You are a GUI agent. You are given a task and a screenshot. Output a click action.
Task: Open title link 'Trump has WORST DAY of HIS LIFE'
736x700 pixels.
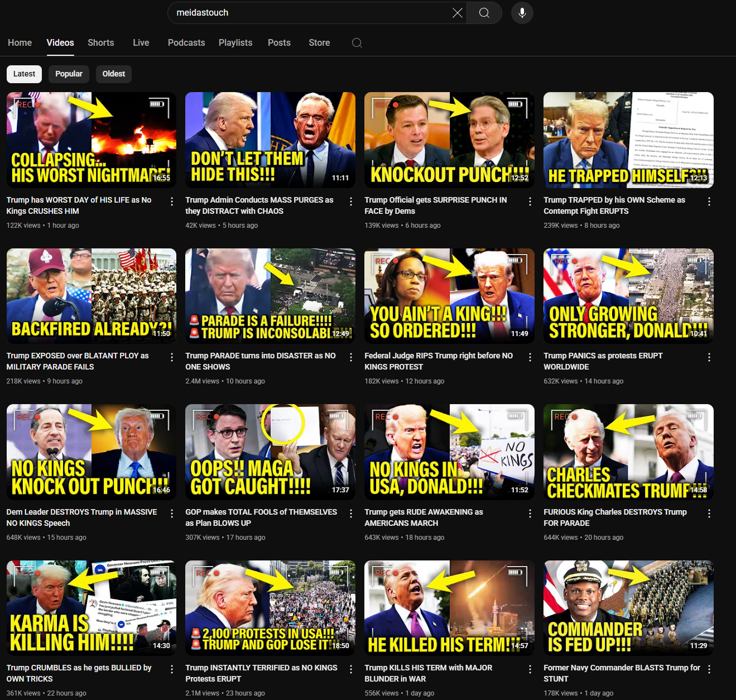[79, 205]
